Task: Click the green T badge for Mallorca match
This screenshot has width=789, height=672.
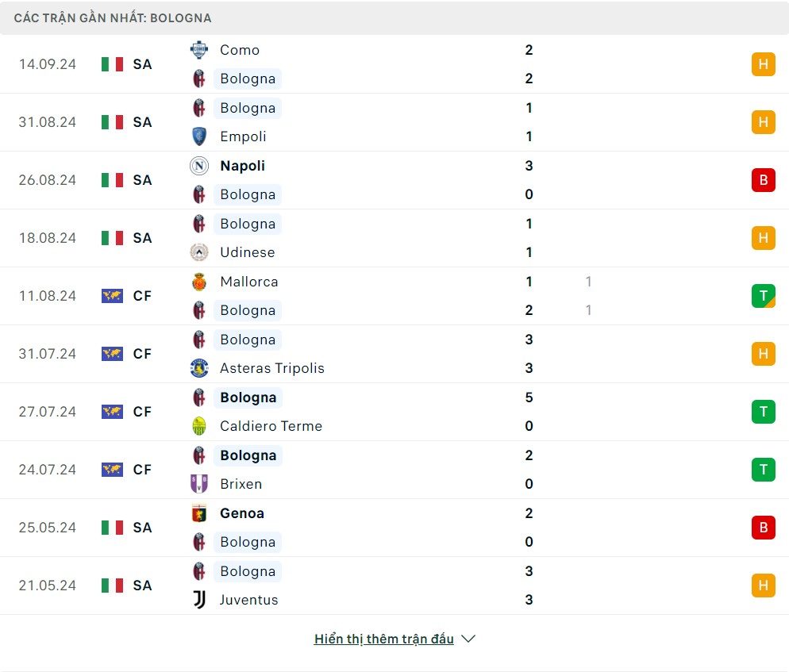Action: tap(763, 296)
